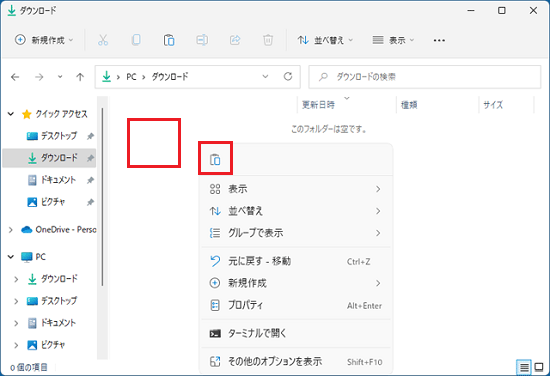Open 新規作成 in context menu

click(296, 283)
